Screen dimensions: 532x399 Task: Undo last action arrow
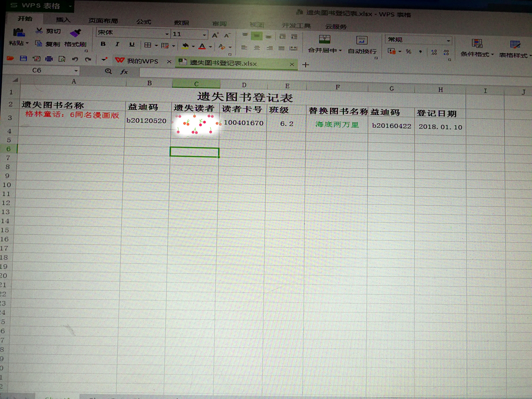(x=75, y=59)
